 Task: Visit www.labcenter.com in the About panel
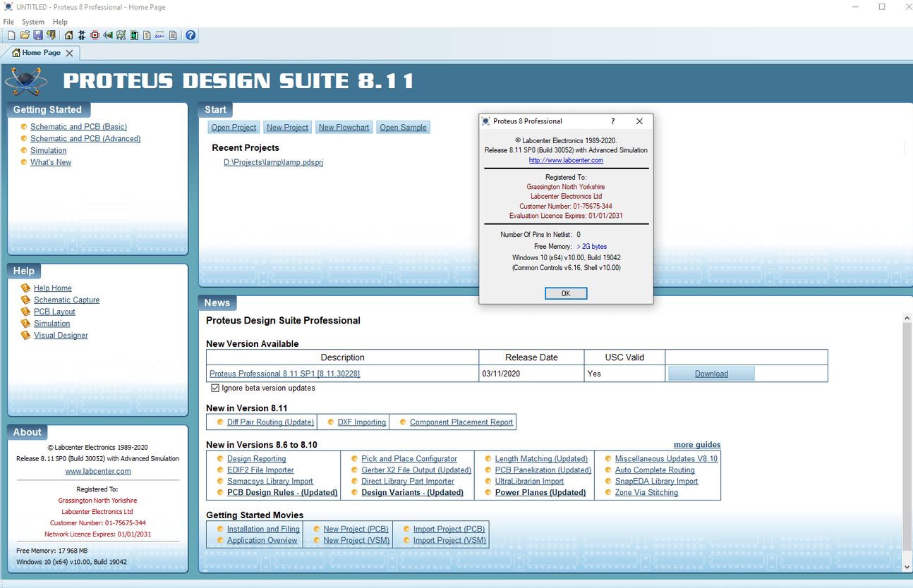[98, 472]
